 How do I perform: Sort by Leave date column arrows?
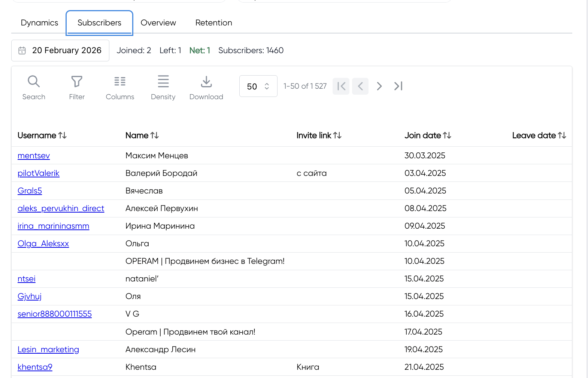coord(562,135)
